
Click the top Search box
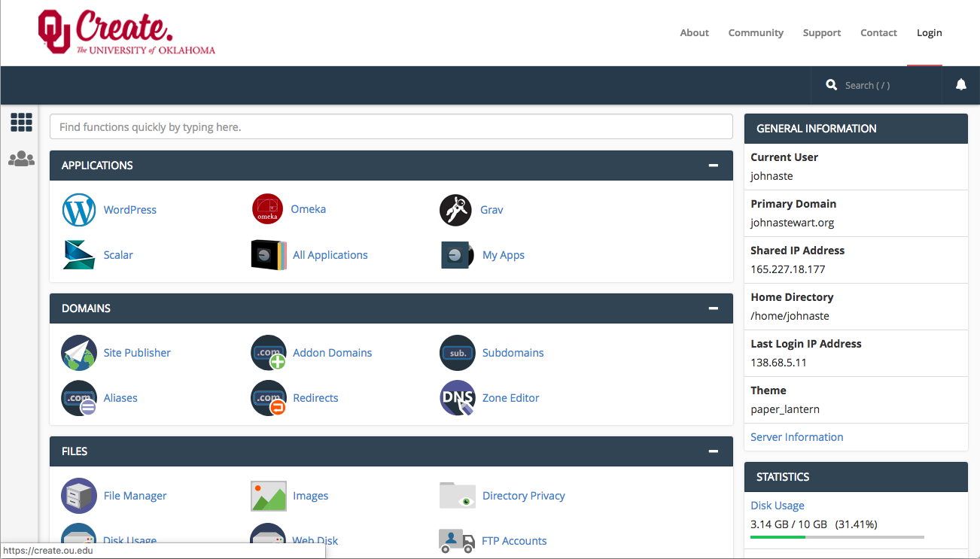coord(877,86)
